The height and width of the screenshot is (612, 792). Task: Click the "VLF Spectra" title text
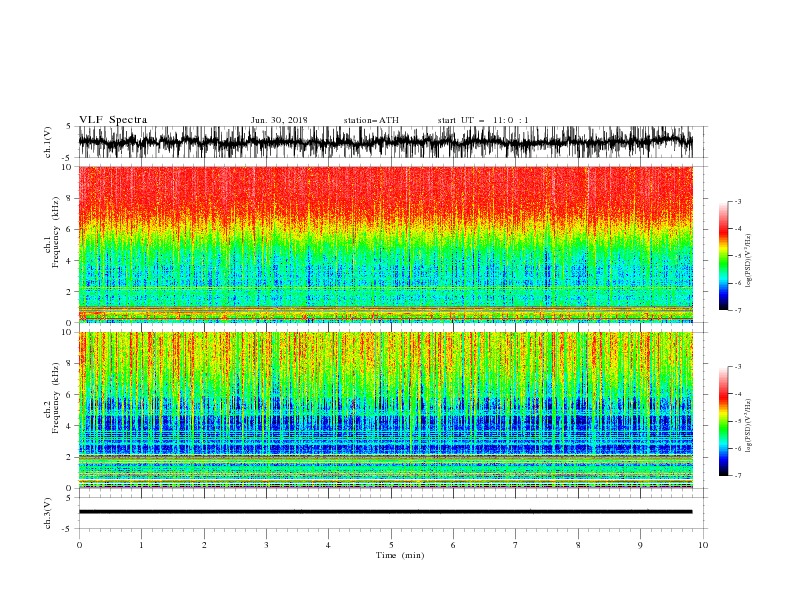point(113,120)
